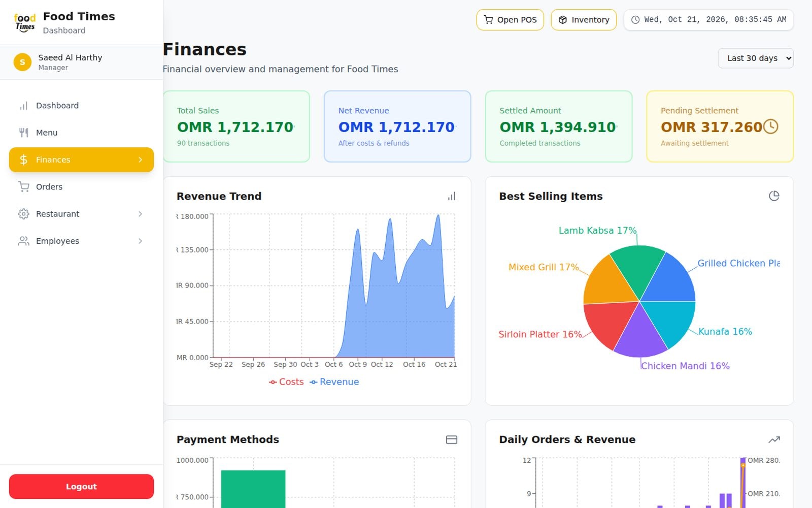Click the Dashboard bar chart icon

24,106
